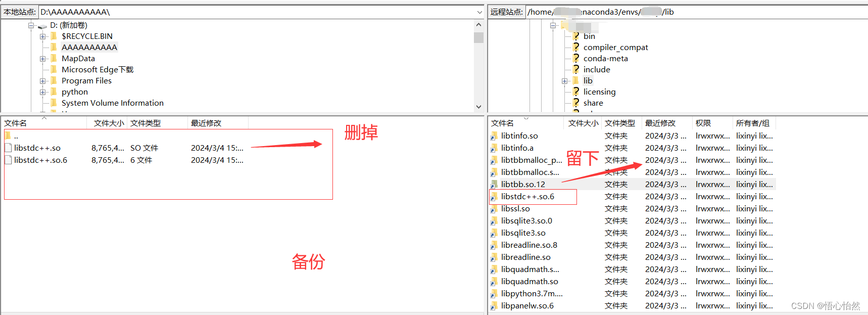Click the libstdc++.so file icon in local list

click(8, 148)
